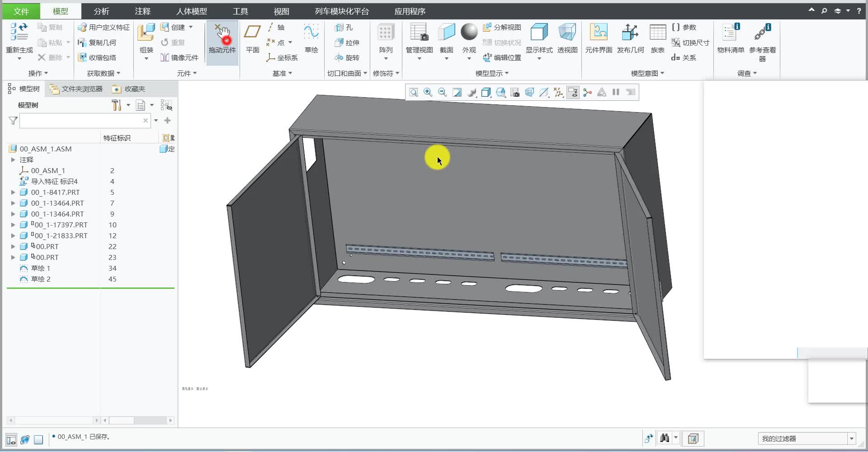
Task: Click the Assemble (组装) component icon
Action: pos(146,33)
